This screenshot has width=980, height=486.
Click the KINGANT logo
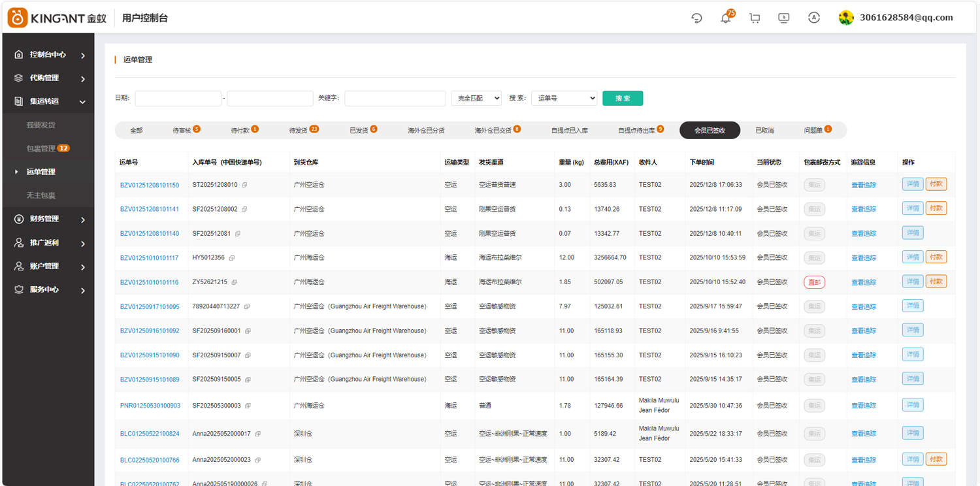pyautogui.click(x=57, y=18)
